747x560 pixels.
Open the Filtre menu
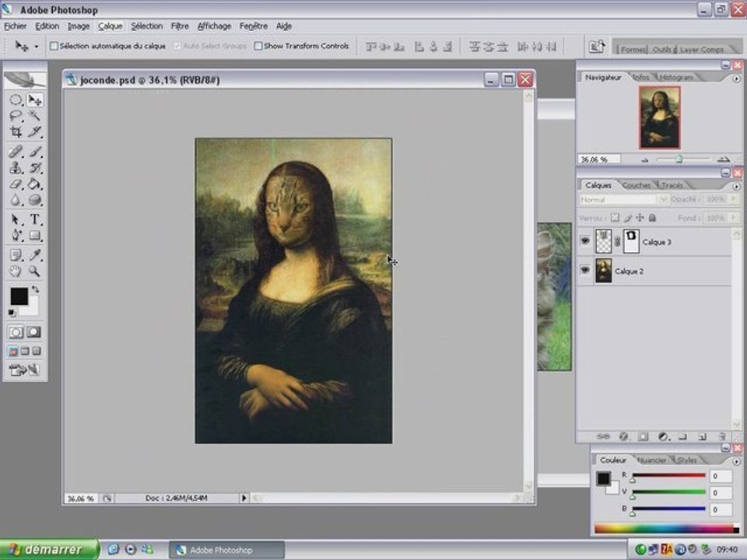[x=180, y=26]
